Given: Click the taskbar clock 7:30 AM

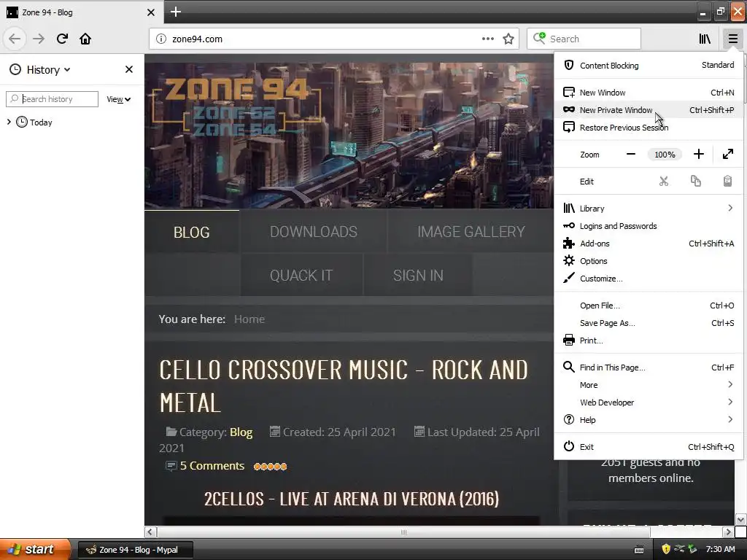Looking at the screenshot, I should (720, 549).
